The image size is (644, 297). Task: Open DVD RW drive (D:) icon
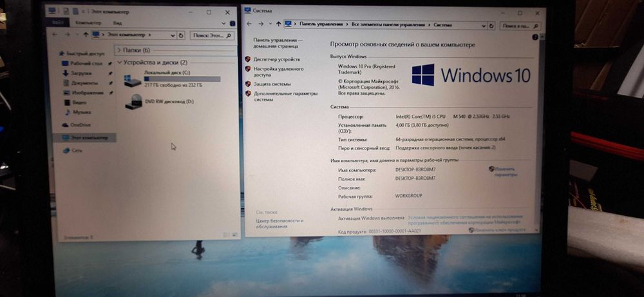point(134,102)
